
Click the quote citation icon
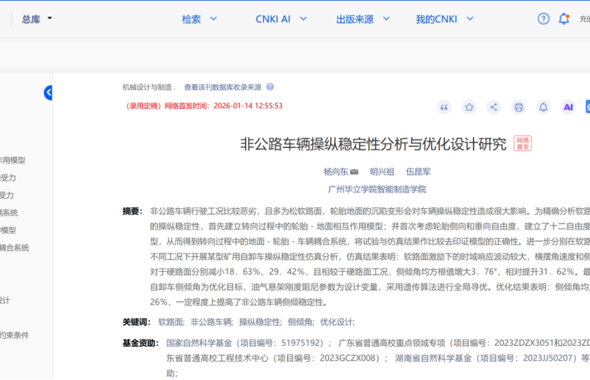tap(444, 107)
